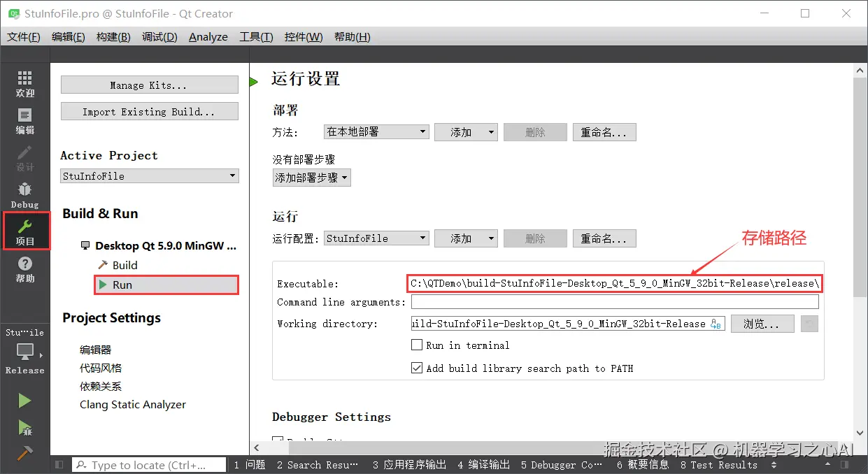Screen dimensions: 868x474
Task: Build the project with the hammer icon
Action: (x=24, y=453)
